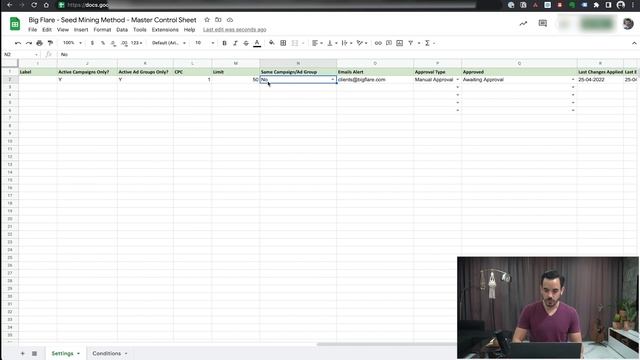Open the browser extensions puzzle icon

pos(596,5)
